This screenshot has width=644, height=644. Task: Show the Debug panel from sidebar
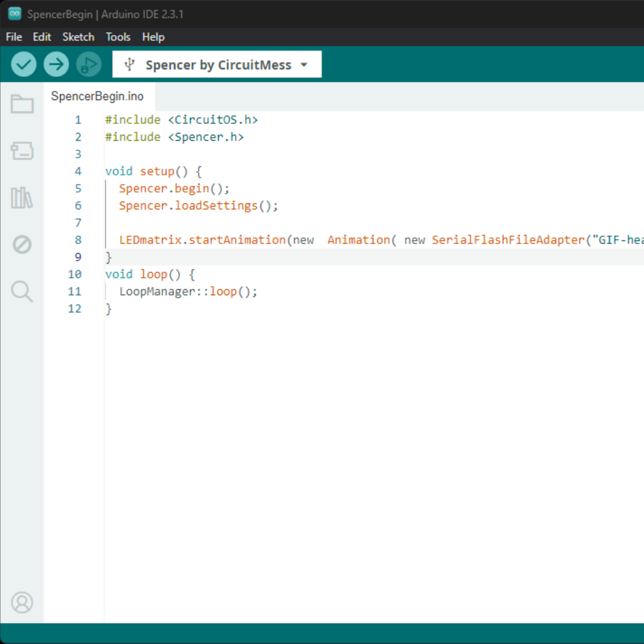tap(22, 244)
